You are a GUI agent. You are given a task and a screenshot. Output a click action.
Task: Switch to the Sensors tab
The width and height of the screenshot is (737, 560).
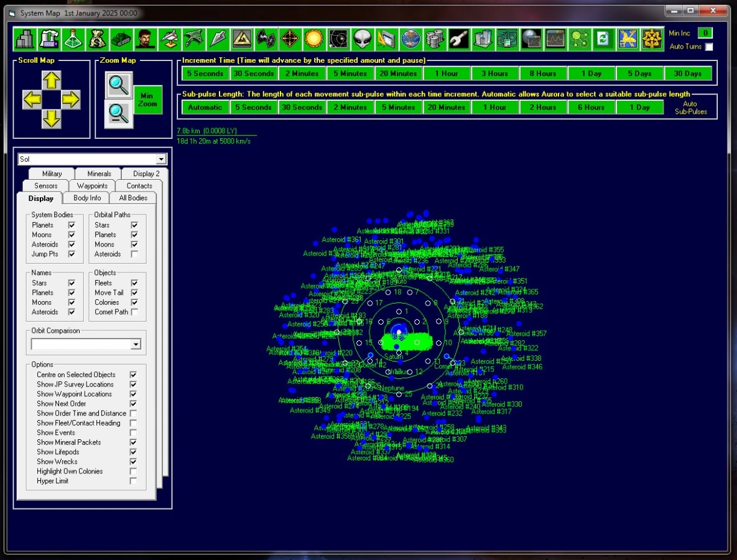point(45,185)
